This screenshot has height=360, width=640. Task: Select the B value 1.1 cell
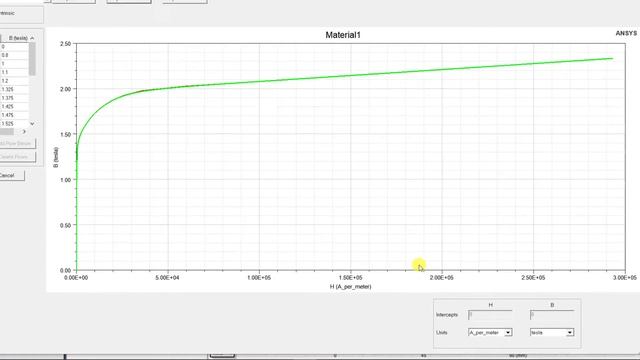click(14, 72)
